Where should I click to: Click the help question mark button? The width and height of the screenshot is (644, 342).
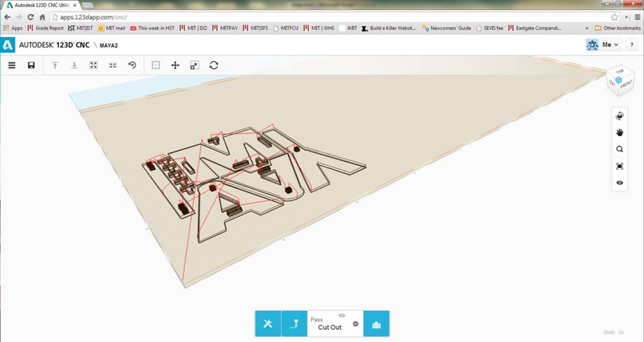tap(632, 45)
